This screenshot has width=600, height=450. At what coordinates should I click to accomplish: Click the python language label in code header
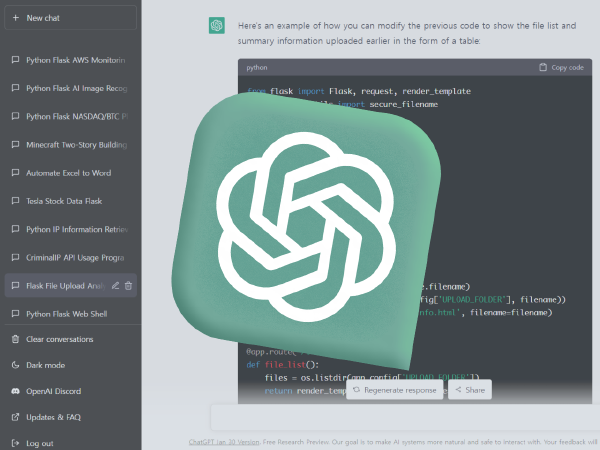pyautogui.click(x=257, y=67)
